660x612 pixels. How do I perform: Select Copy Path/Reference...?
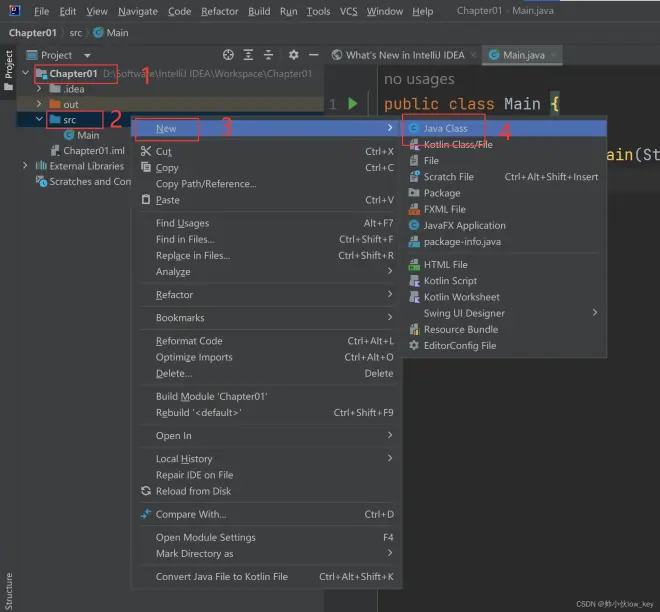click(x=266, y=184)
